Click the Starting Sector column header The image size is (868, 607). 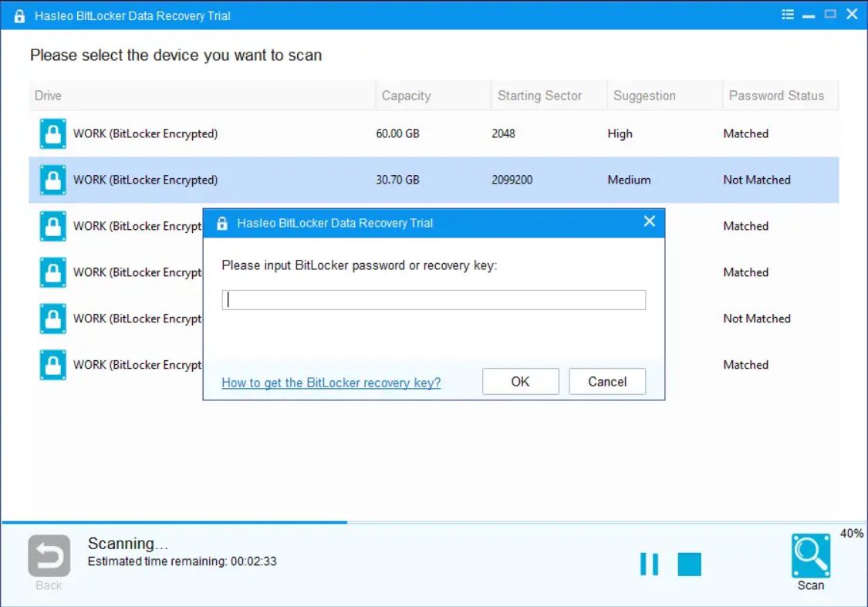pos(549,95)
